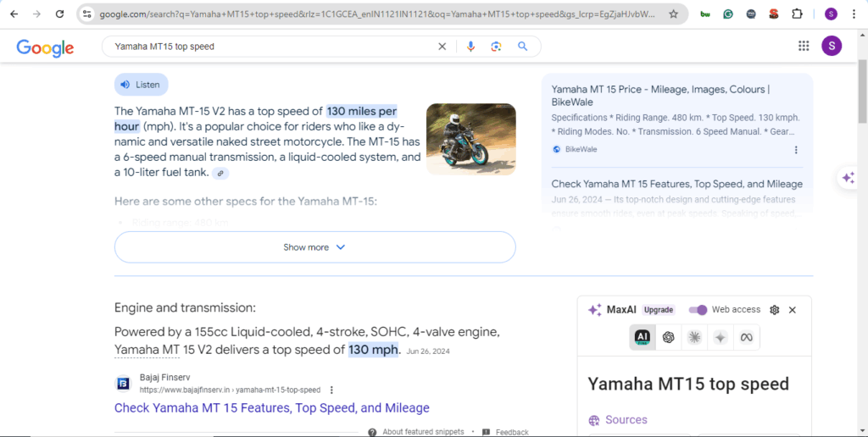This screenshot has width=868, height=437.
Task: Select the Gemini sparkle model tab
Action: [721, 337]
